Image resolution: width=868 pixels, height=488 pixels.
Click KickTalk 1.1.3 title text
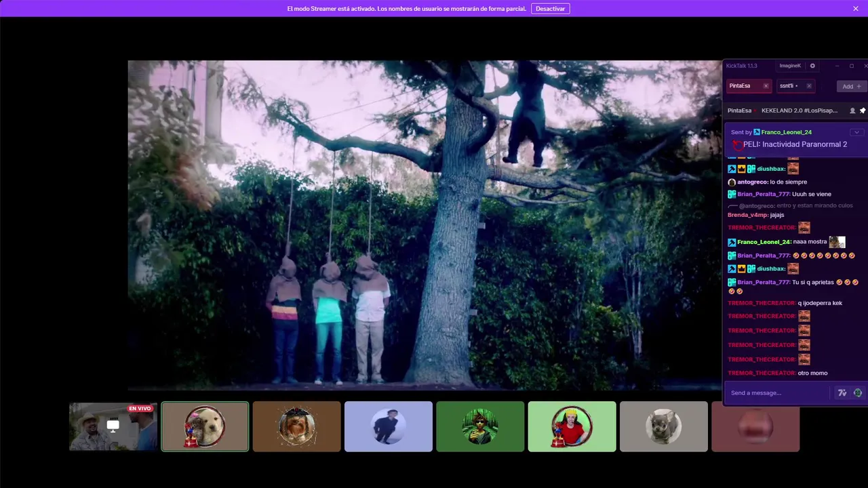coord(741,66)
